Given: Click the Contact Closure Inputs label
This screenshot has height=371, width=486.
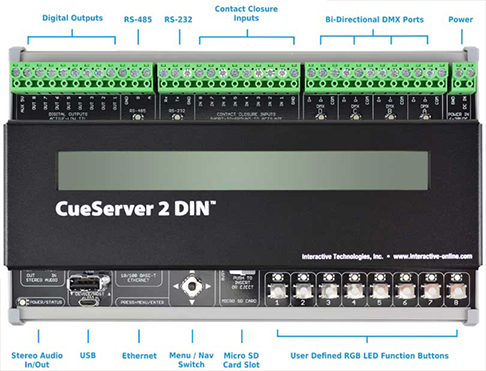Looking at the screenshot, I should pyautogui.click(x=246, y=13).
